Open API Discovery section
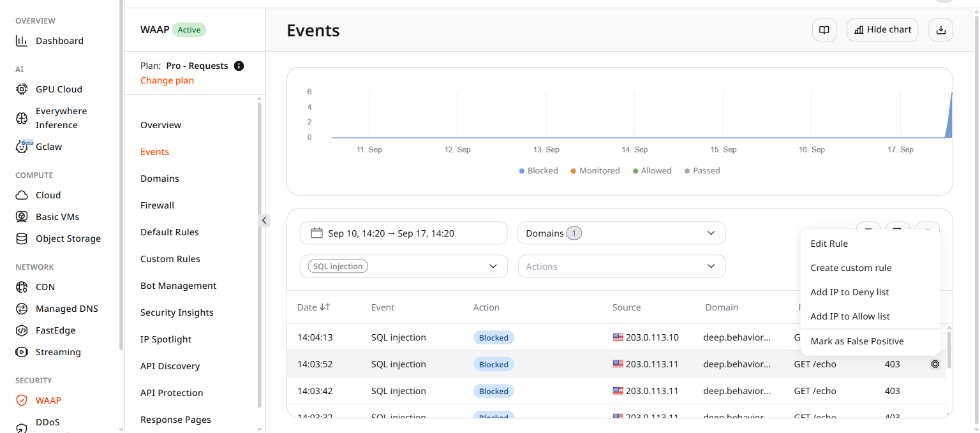The width and height of the screenshot is (980, 433). coord(170,366)
